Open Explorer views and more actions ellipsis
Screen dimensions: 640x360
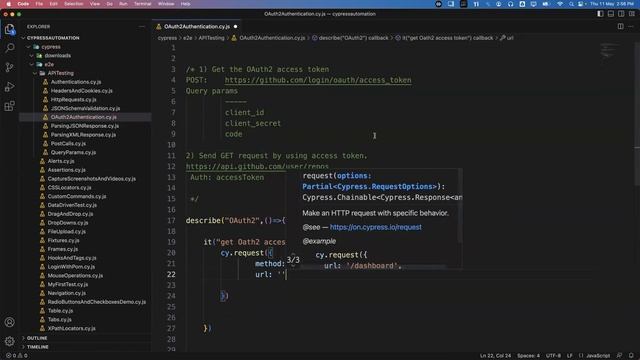[x=142, y=27]
